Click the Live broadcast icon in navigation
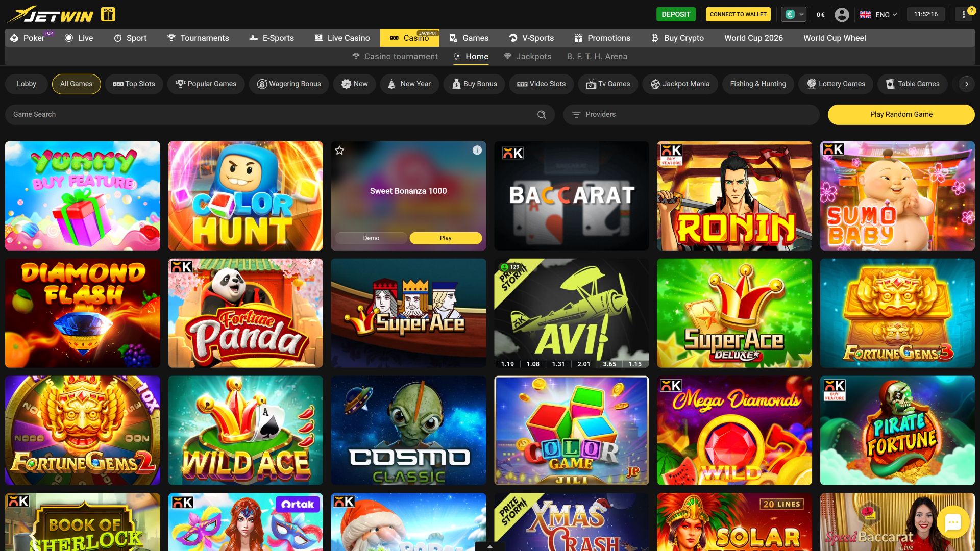Image resolution: width=980 pixels, height=551 pixels. pyautogui.click(x=69, y=38)
